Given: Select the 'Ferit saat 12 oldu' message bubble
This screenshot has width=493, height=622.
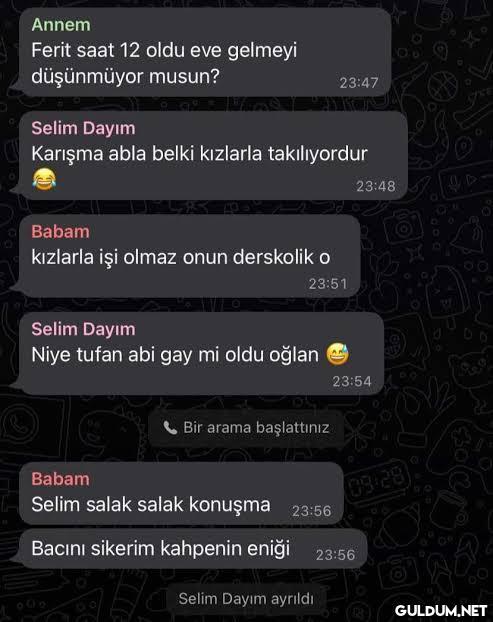Looking at the screenshot, I should [x=205, y=52].
